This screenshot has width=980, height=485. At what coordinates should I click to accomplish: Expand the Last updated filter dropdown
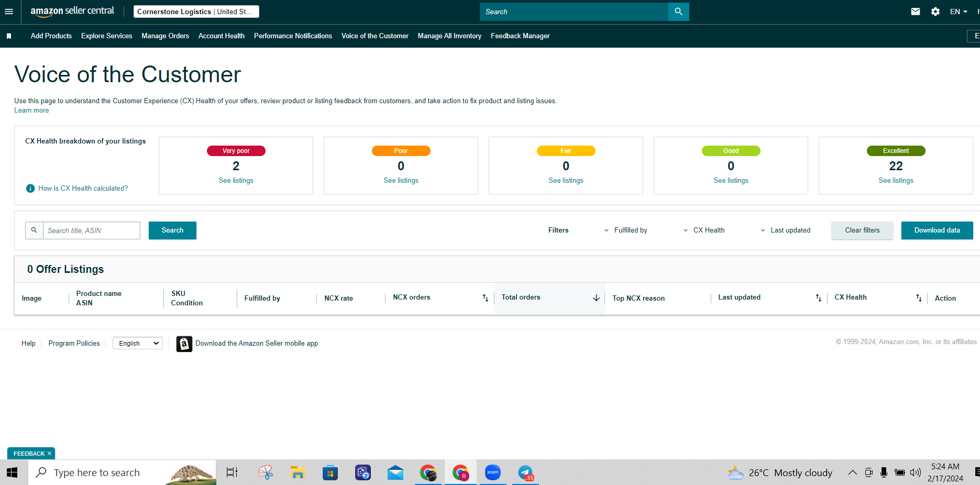point(785,230)
